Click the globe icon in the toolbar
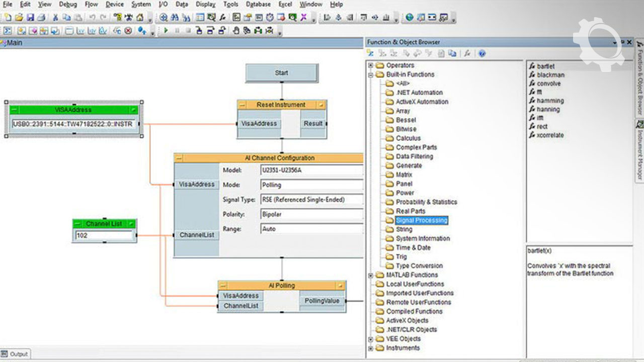 pos(409,18)
